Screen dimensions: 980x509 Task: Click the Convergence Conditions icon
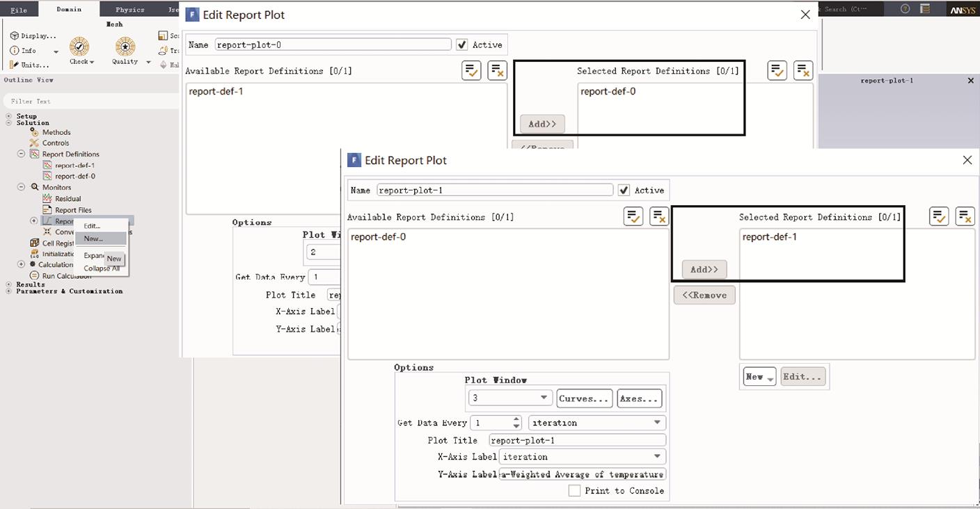(x=47, y=232)
